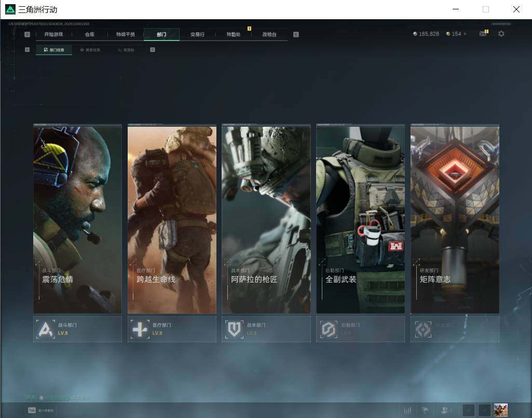Click the 185,828 currency balance

point(429,34)
